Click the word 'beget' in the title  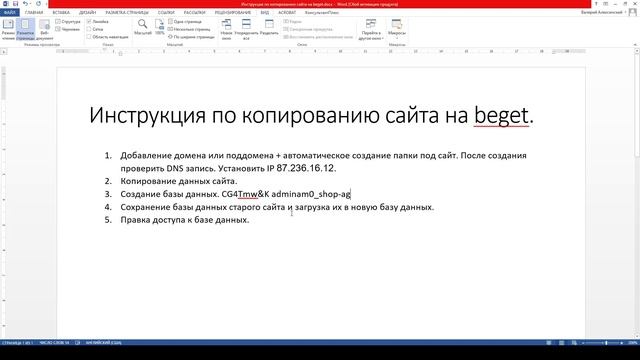coord(501,116)
